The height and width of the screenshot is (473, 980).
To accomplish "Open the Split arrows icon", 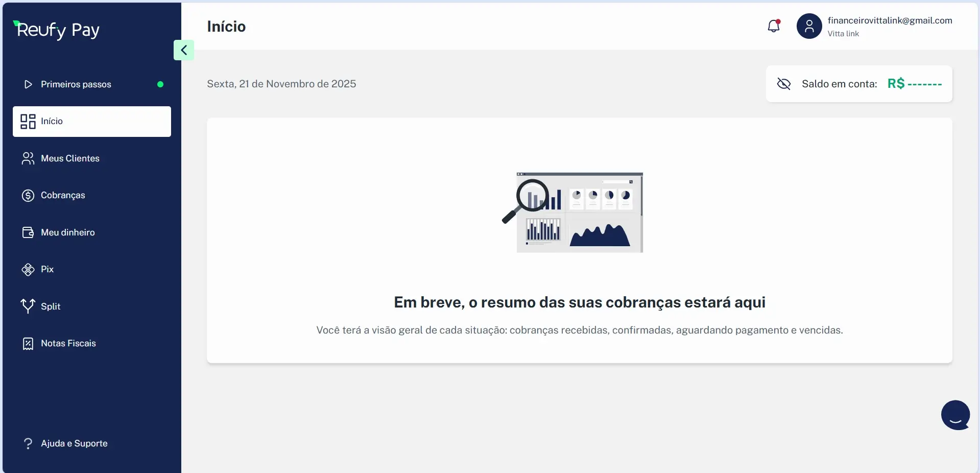I will pyautogui.click(x=28, y=306).
